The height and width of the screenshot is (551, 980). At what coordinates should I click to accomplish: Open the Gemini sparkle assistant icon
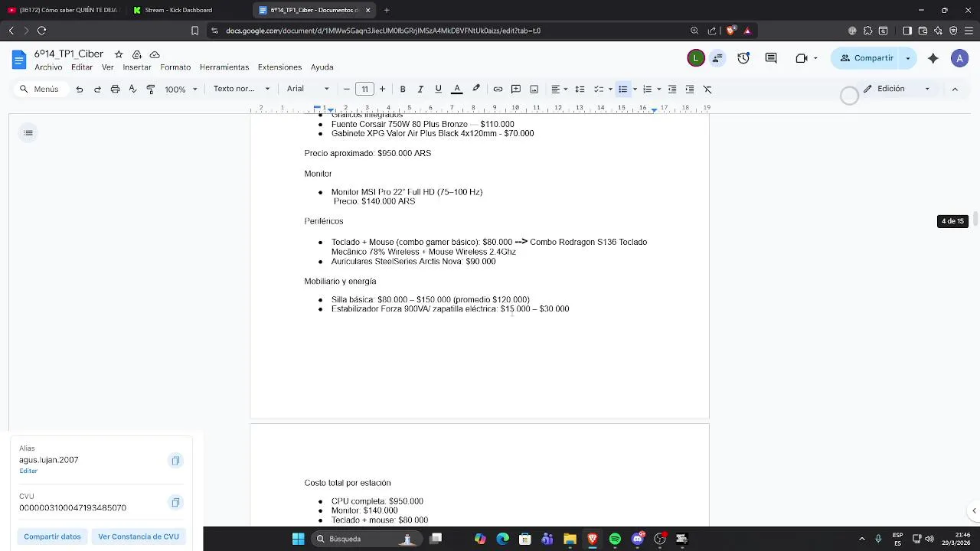click(x=933, y=58)
